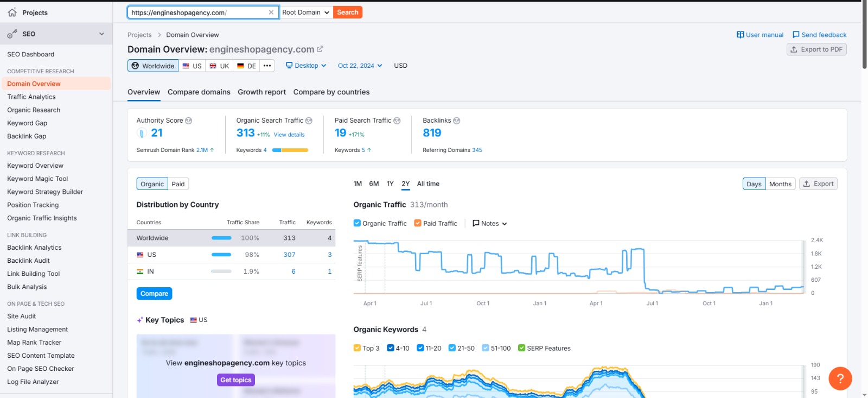This screenshot has height=398, width=868.
Task: Open Keyword Magic Tool in sidebar
Action: pos(37,179)
